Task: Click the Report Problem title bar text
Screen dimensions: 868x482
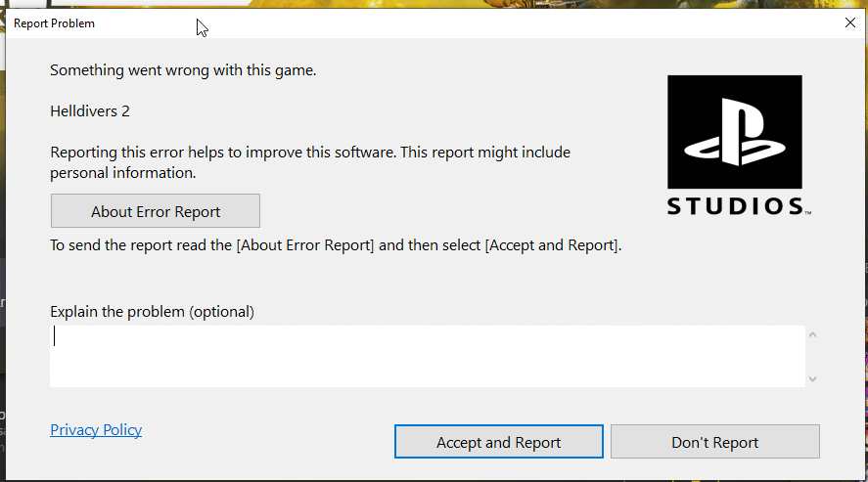Action: [x=55, y=22]
